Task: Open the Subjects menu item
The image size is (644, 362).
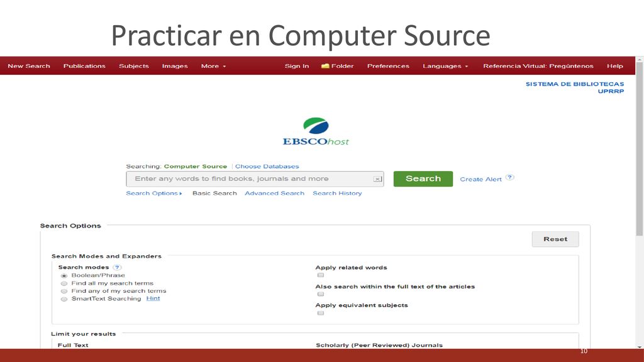Action: coord(134,65)
